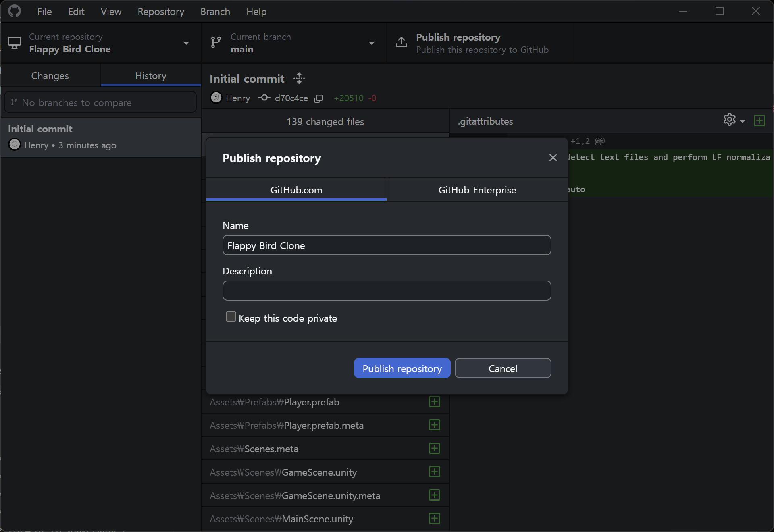774x532 pixels.
Task: Open the View menu
Action: [111, 12]
